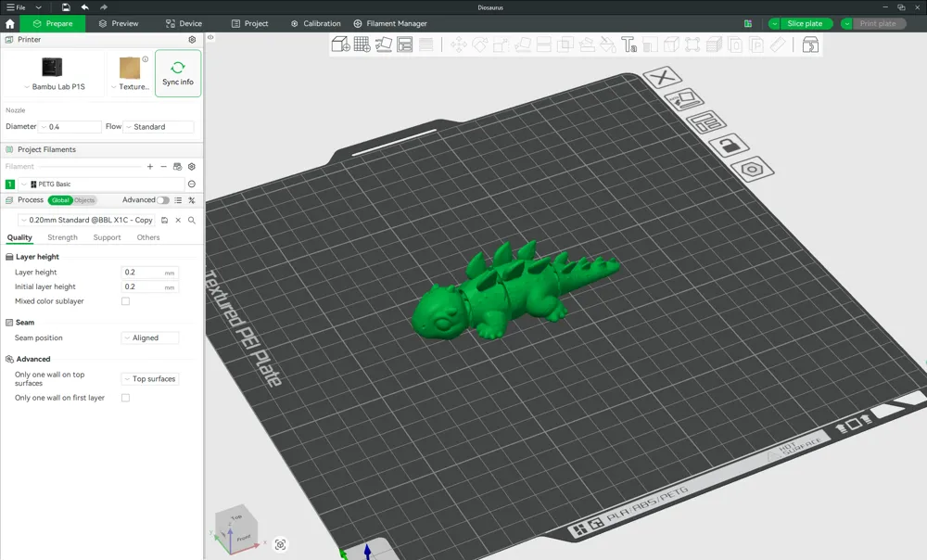Open the Seam position Aligned dropdown
This screenshot has height=560, width=927.
coord(150,337)
